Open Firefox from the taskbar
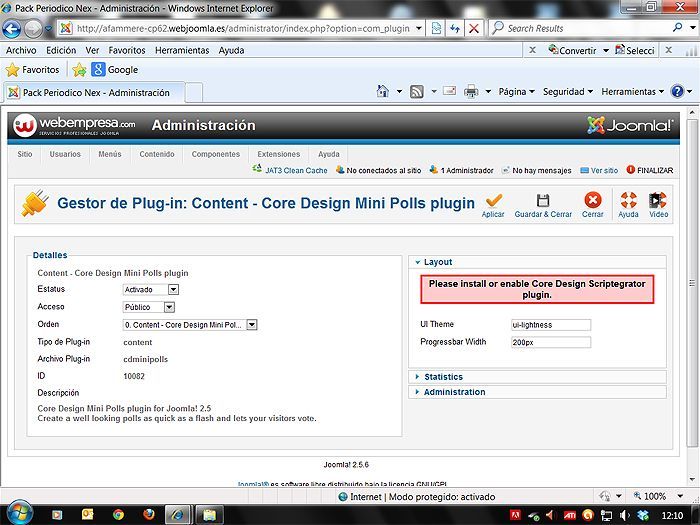Screen dimensions: 700x525 click(x=149, y=515)
